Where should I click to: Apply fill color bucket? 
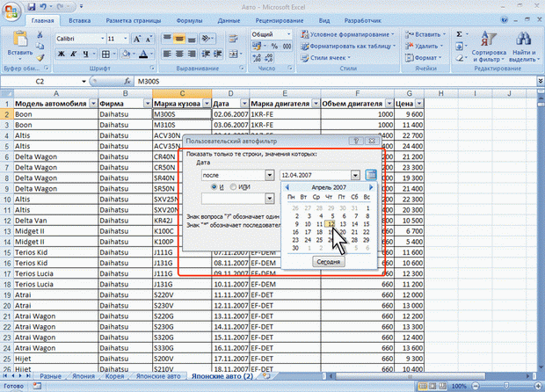126,54
